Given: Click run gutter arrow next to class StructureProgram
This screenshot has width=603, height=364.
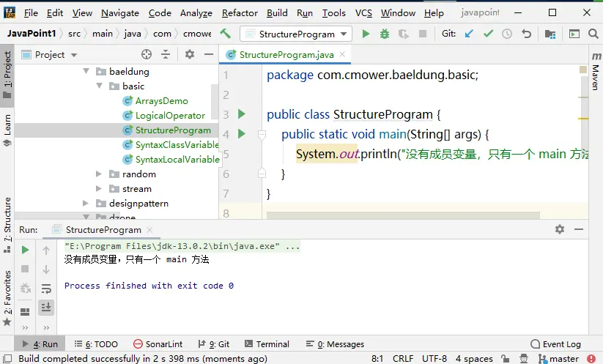Looking at the screenshot, I should (x=242, y=114).
